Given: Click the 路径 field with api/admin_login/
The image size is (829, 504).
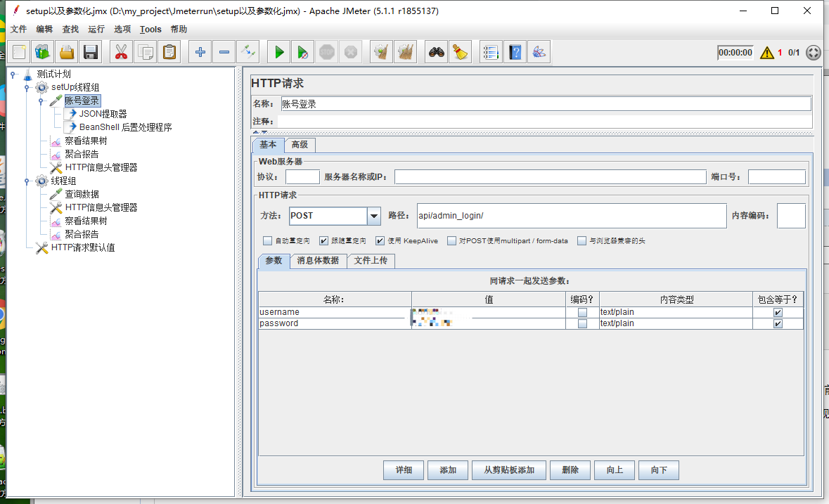Looking at the screenshot, I should [572, 216].
